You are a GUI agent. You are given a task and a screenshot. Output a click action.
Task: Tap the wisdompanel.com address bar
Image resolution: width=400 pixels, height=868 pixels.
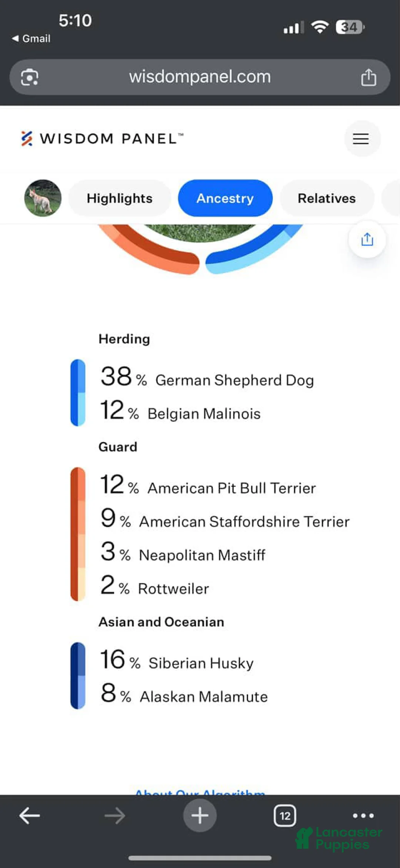coord(200,77)
